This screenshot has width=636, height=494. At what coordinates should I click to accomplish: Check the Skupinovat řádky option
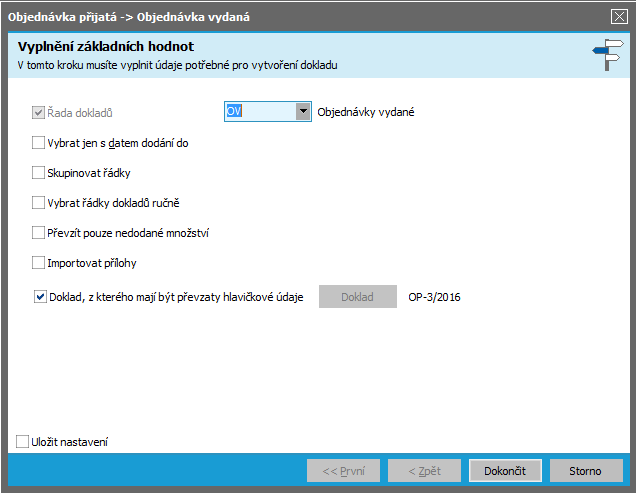[39, 173]
